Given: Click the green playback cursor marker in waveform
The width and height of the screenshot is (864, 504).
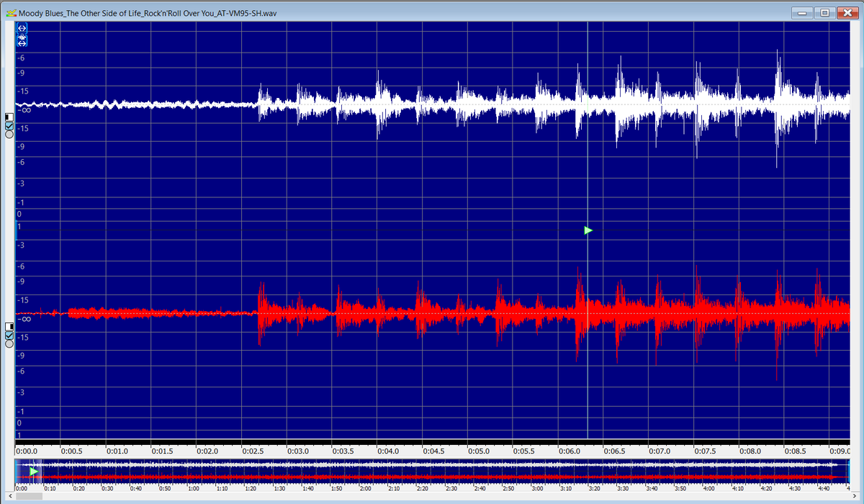Looking at the screenshot, I should 588,230.
